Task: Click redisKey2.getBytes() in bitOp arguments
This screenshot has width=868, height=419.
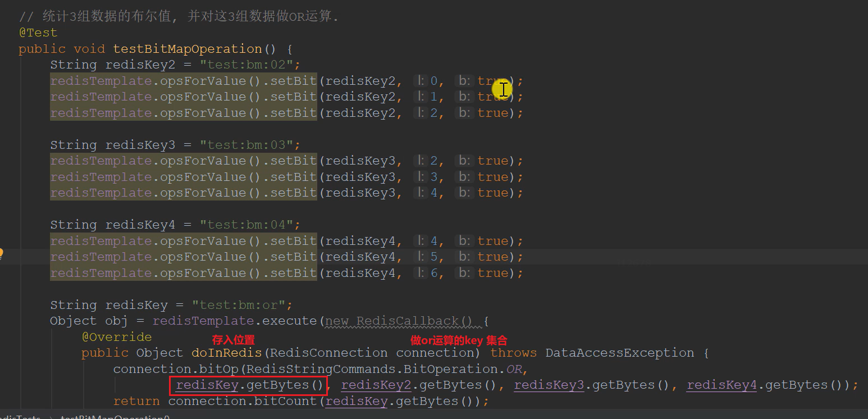Action: (x=419, y=385)
